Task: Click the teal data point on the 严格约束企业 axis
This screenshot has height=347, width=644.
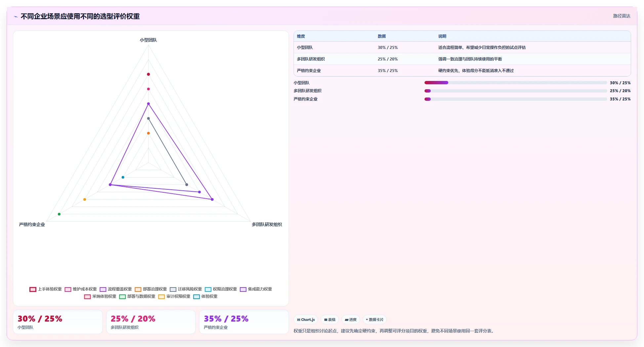Action: [x=123, y=177]
